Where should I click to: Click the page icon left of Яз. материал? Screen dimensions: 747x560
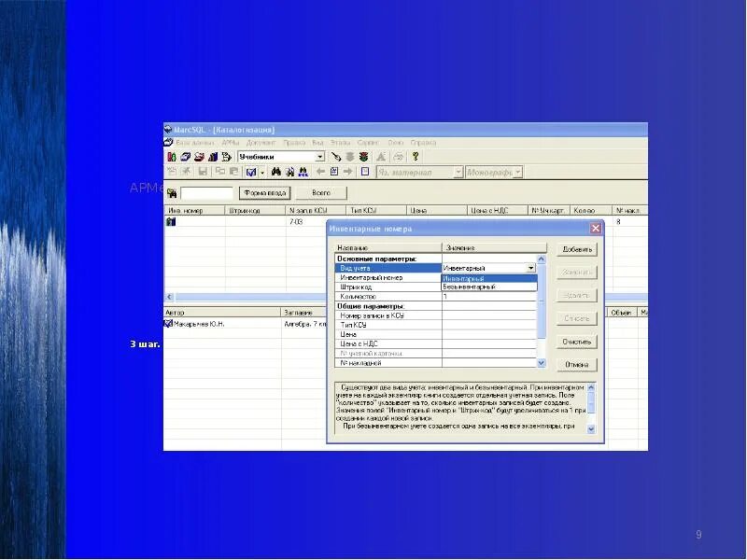365,172
